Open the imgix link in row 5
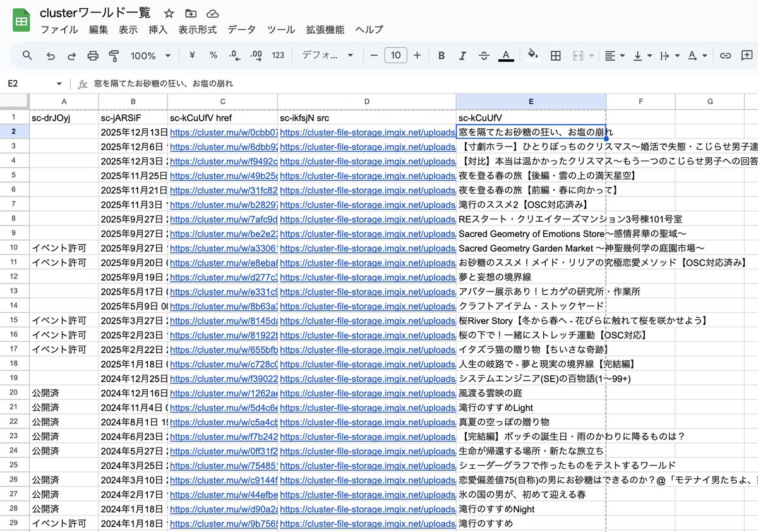The height and width of the screenshot is (532, 758). 368,176
